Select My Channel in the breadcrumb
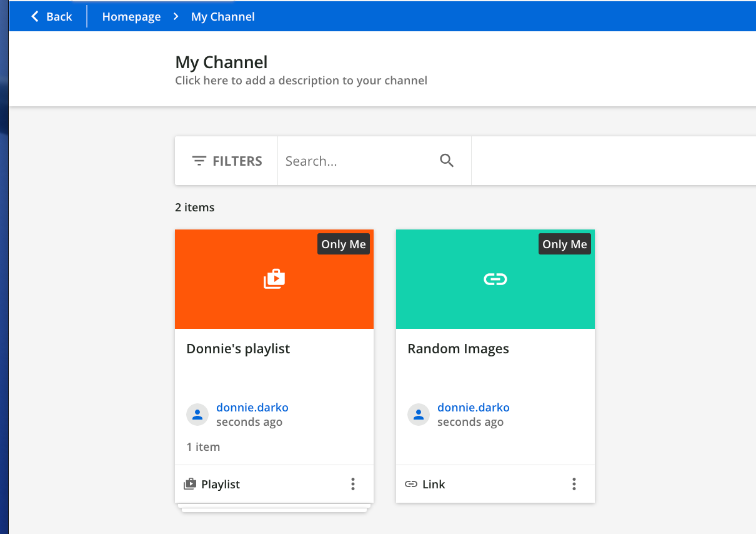The height and width of the screenshot is (534, 756). click(223, 17)
